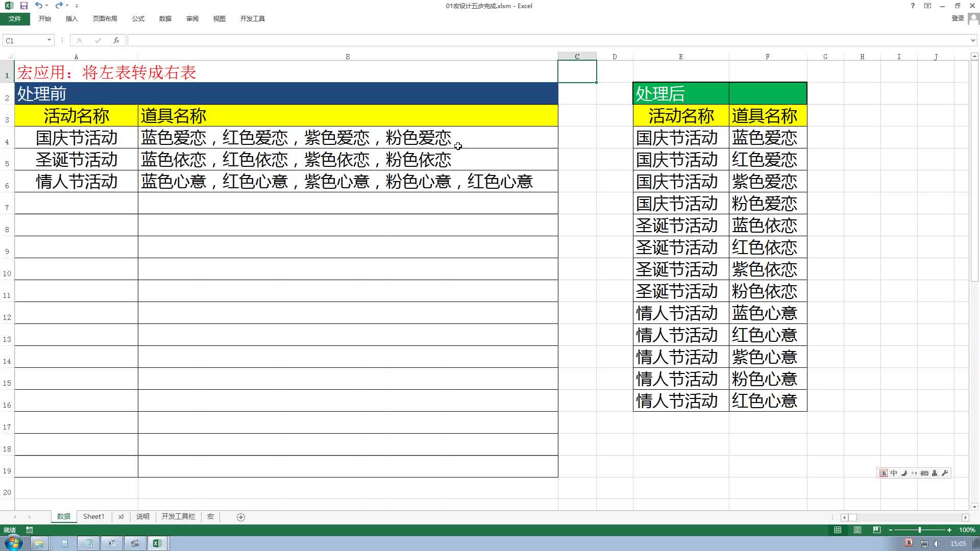Click 粉色心意 cell in right table
The image size is (980, 551).
click(768, 379)
